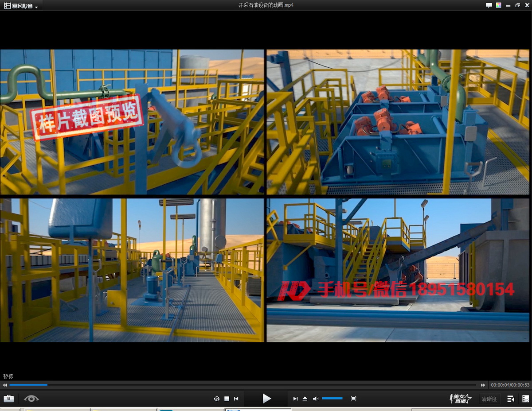Open the colorful skin changer icon
Screen dimensions: 532x411
pos(499,5)
